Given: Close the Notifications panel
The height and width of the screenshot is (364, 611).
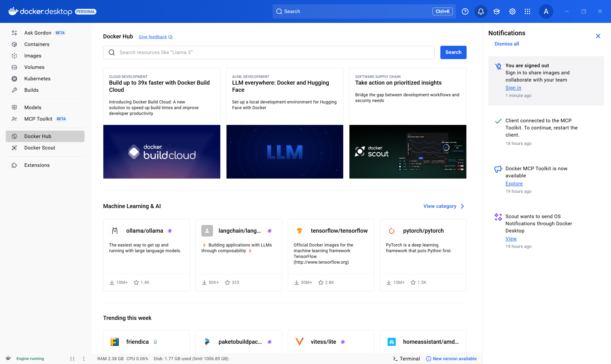Looking at the screenshot, I should point(598,36).
